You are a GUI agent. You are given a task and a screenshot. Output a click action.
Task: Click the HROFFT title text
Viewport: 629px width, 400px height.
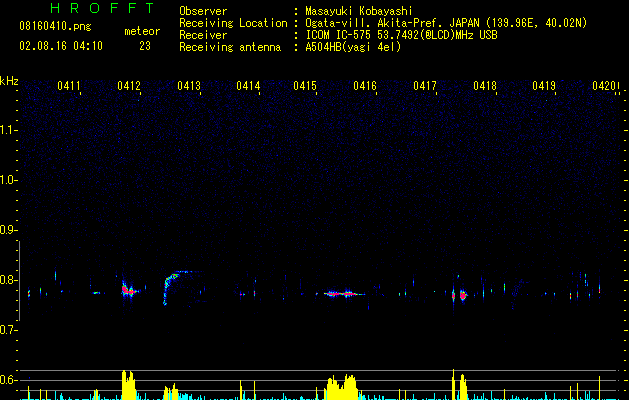[x=102, y=8]
